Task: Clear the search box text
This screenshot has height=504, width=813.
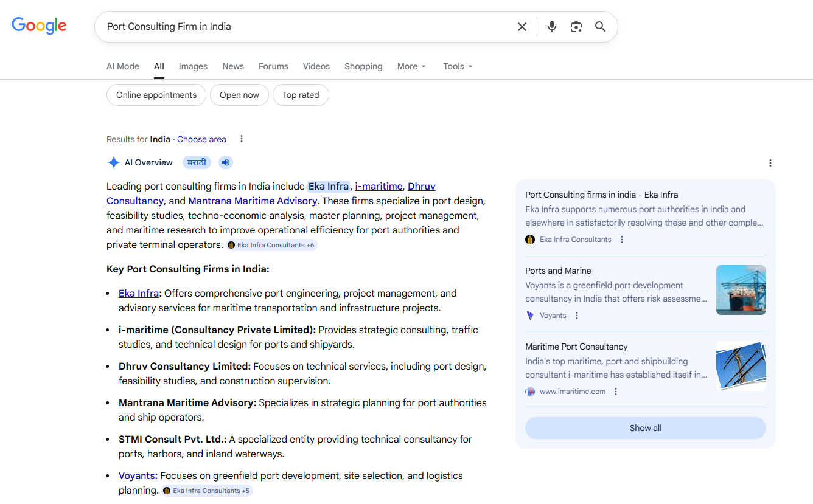Action: coord(522,27)
